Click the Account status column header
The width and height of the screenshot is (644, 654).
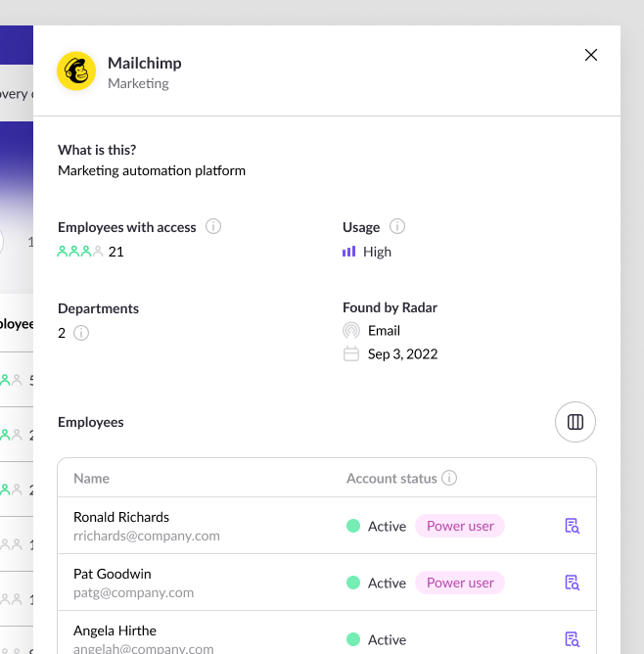[391, 478]
